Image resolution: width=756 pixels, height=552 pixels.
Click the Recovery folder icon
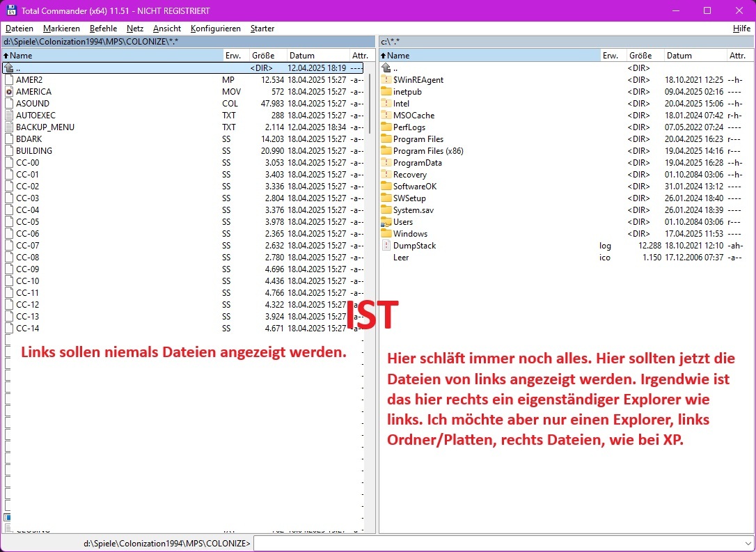point(386,175)
